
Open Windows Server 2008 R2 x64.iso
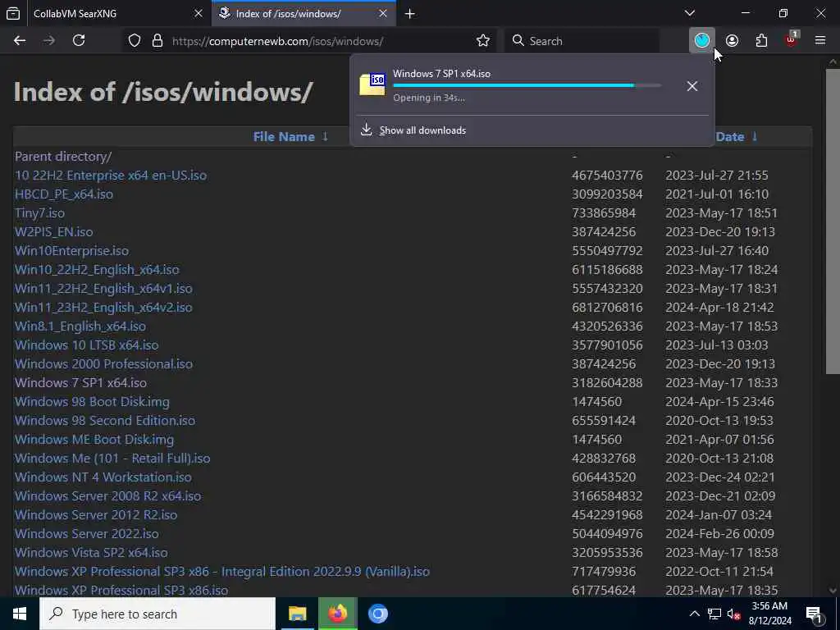point(107,495)
